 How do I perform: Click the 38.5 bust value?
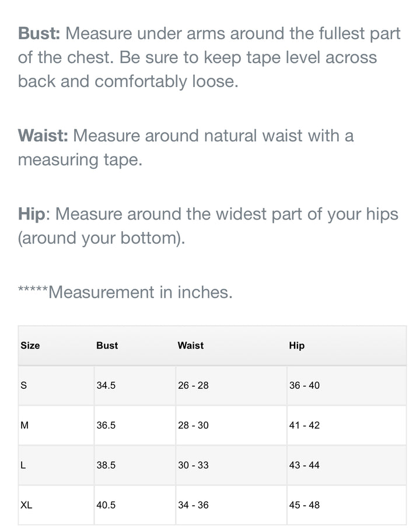(106, 465)
